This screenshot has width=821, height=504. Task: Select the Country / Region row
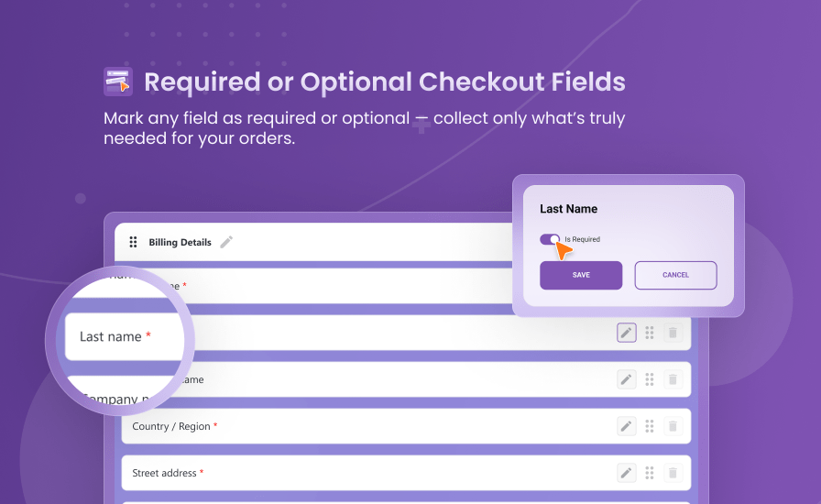click(x=406, y=426)
